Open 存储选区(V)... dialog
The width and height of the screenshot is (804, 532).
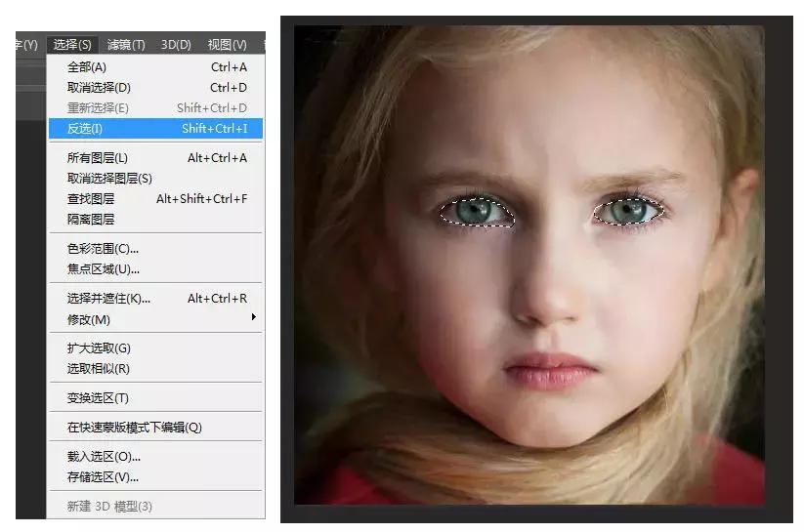(156, 477)
